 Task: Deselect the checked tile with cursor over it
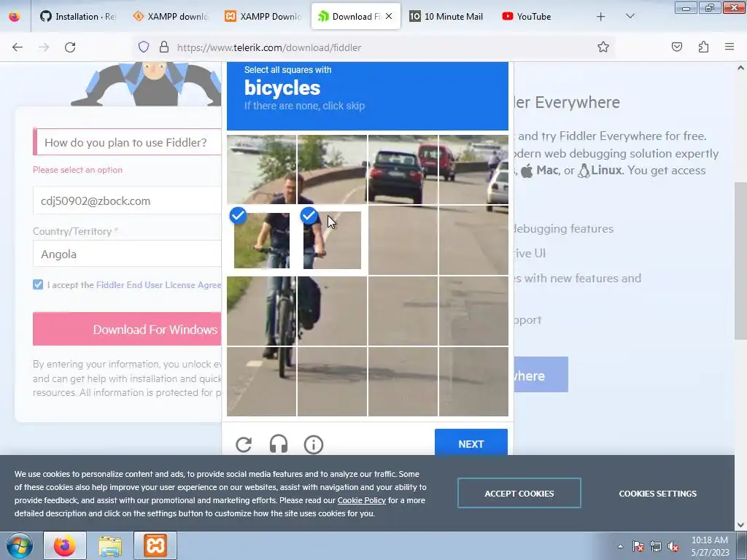(332, 240)
